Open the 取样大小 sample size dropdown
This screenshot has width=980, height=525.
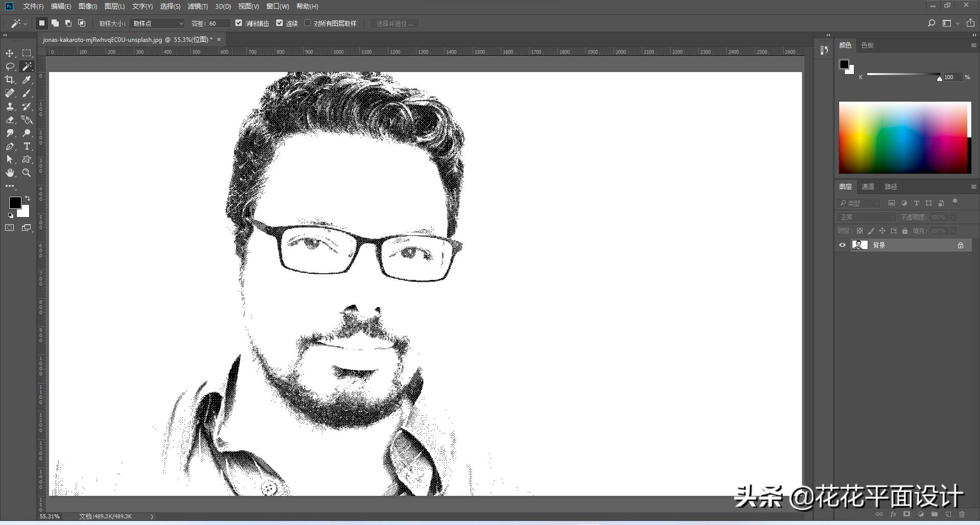pos(157,23)
